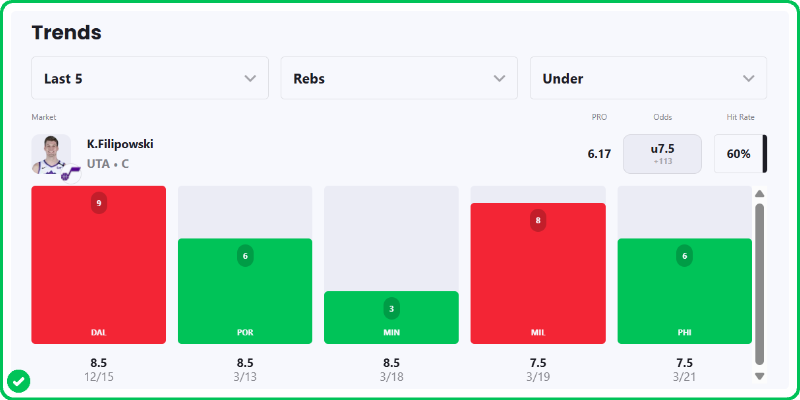This screenshot has width=800, height=400.
Task: Open the K.Filipowski player name link
Action: (x=120, y=144)
